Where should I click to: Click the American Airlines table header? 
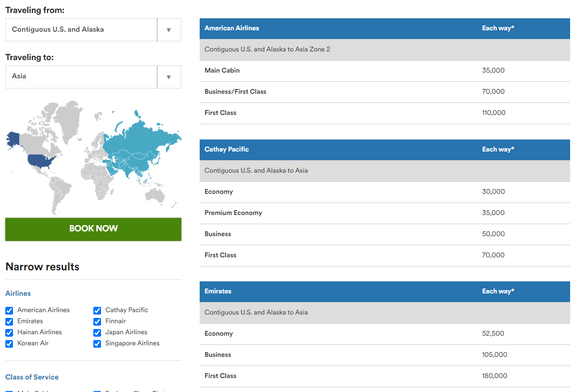pyautogui.click(x=384, y=28)
